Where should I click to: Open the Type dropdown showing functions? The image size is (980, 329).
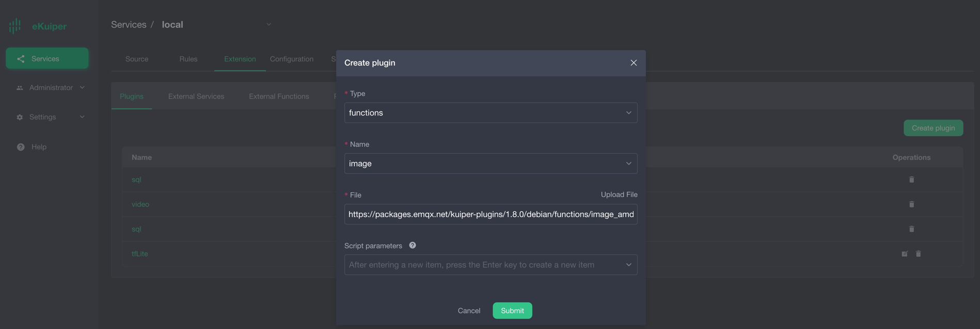coord(491,112)
